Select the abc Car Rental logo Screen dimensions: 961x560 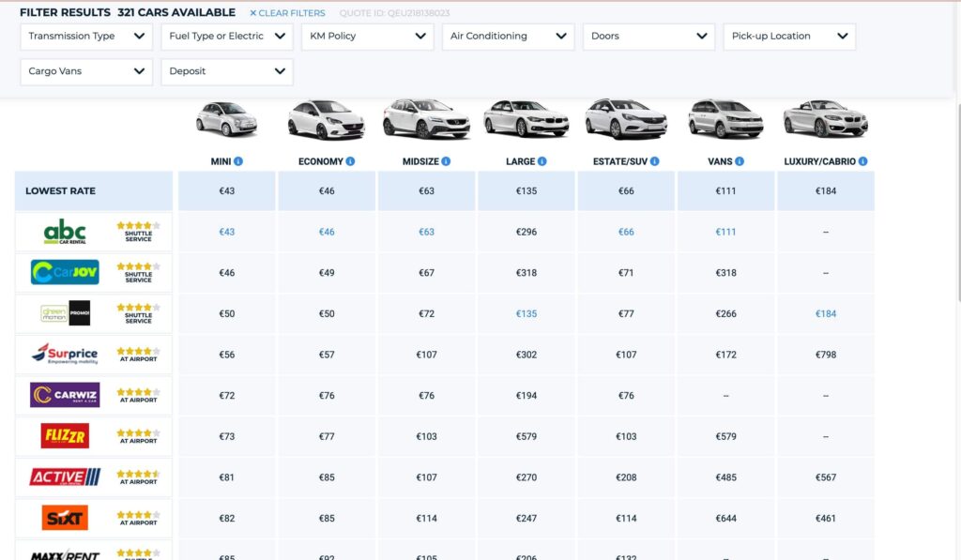tap(65, 232)
